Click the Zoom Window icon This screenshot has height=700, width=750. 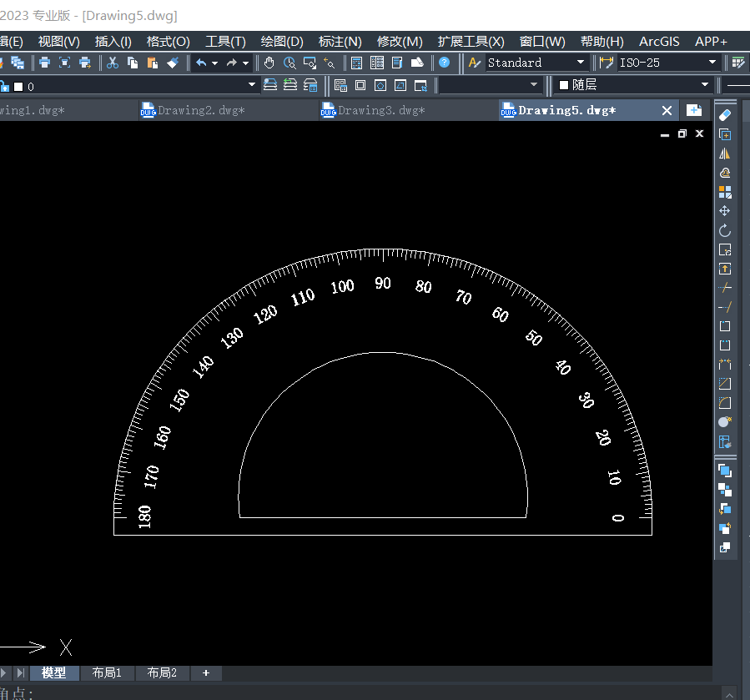point(310,63)
